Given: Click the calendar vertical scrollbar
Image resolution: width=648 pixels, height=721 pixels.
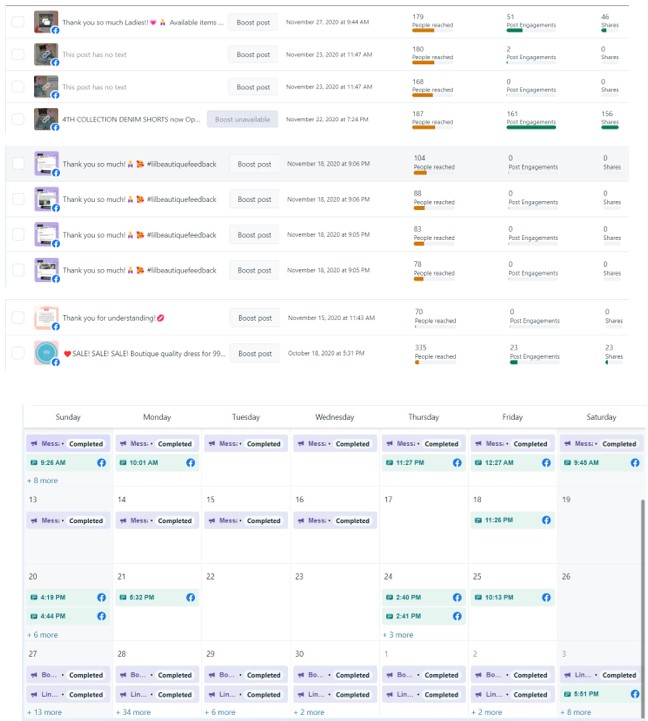Looking at the screenshot, I should click(642, 607).
